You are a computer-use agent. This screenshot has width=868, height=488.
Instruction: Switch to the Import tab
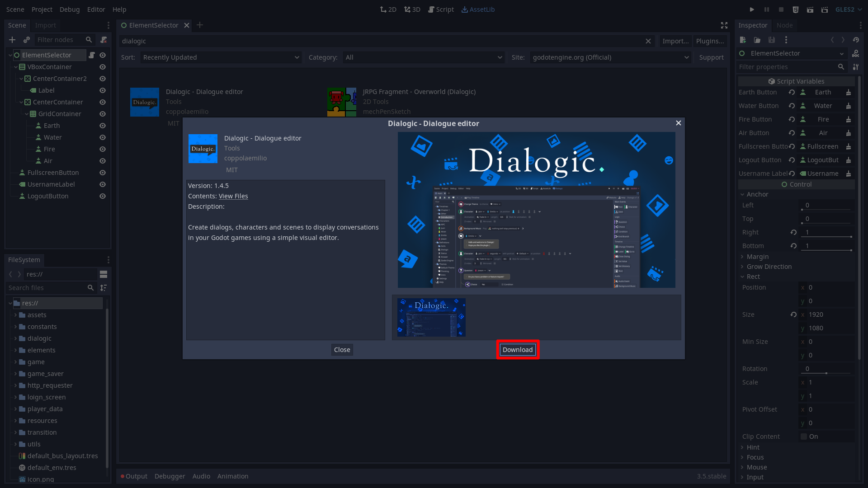[46, 25]
